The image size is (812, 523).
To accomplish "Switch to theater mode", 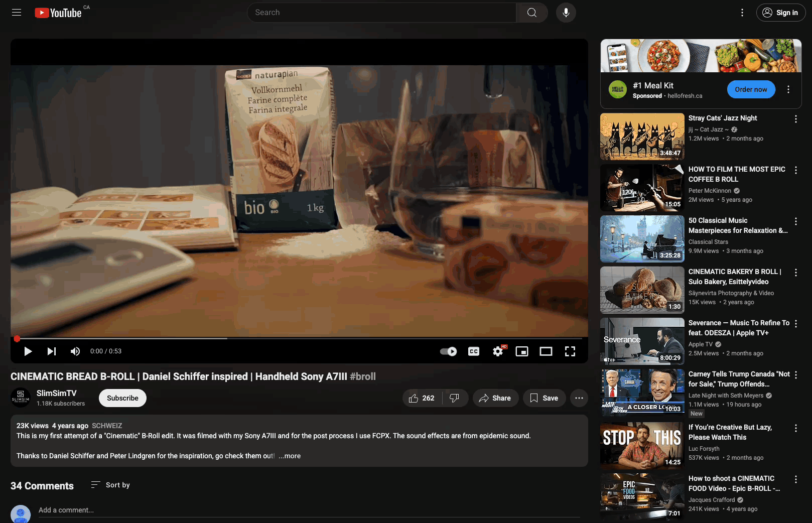I will 546,351.
